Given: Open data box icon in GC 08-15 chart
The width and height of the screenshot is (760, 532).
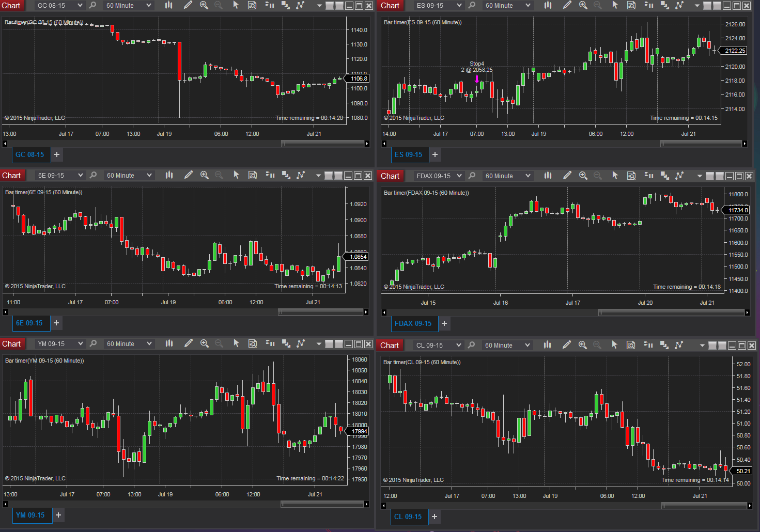Looking at the screenshot, I should [252, 5].
